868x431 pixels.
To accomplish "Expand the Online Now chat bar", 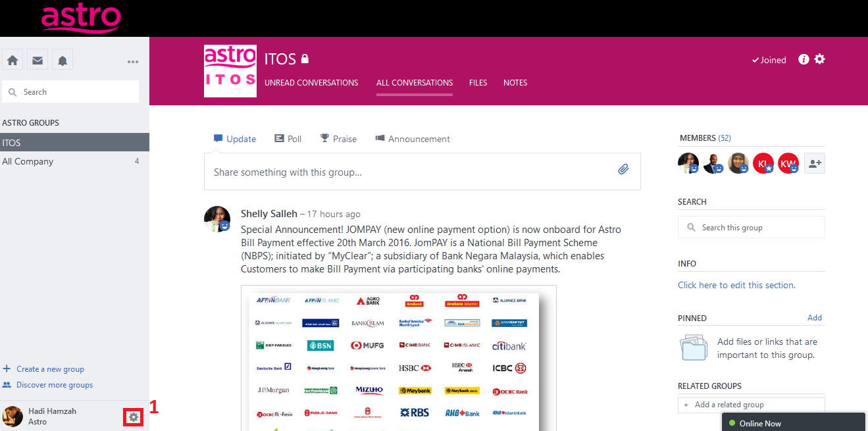I will 794,422.
